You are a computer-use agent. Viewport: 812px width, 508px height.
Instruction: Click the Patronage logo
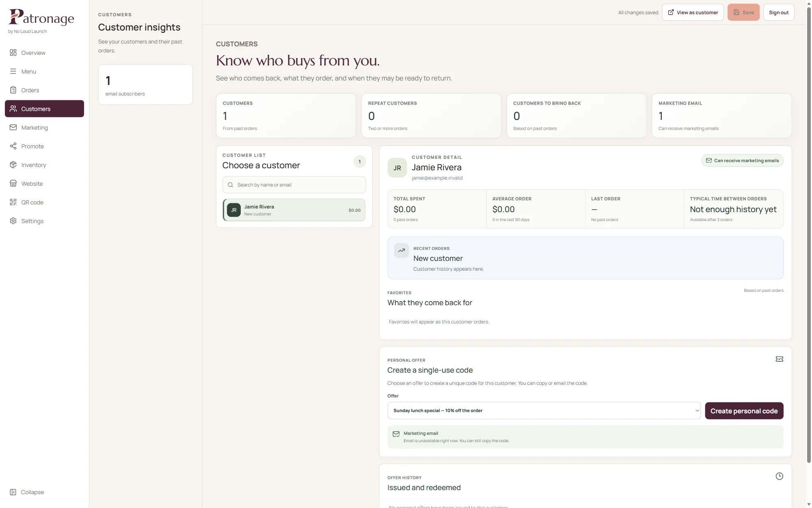[x=41, y=17]
